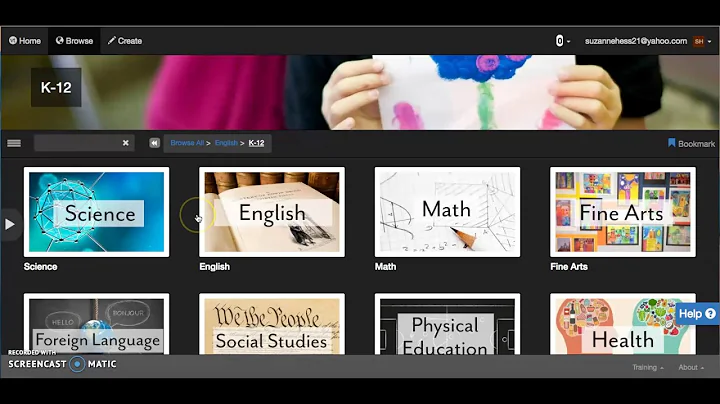Screen dimensions: 720x404
Task: Clear the search field with X
Action: point(125,143)
